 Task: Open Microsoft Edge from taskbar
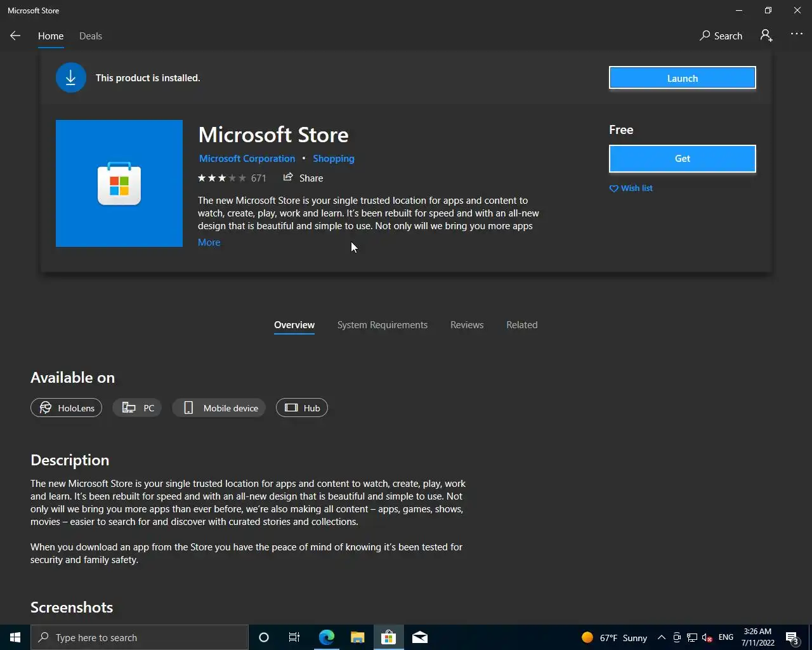(x=326, y=637)
